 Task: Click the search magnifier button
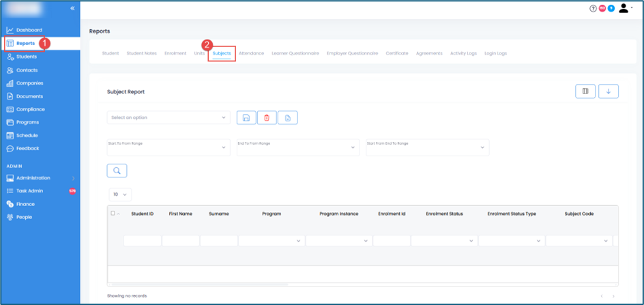(x=117, y=171)
